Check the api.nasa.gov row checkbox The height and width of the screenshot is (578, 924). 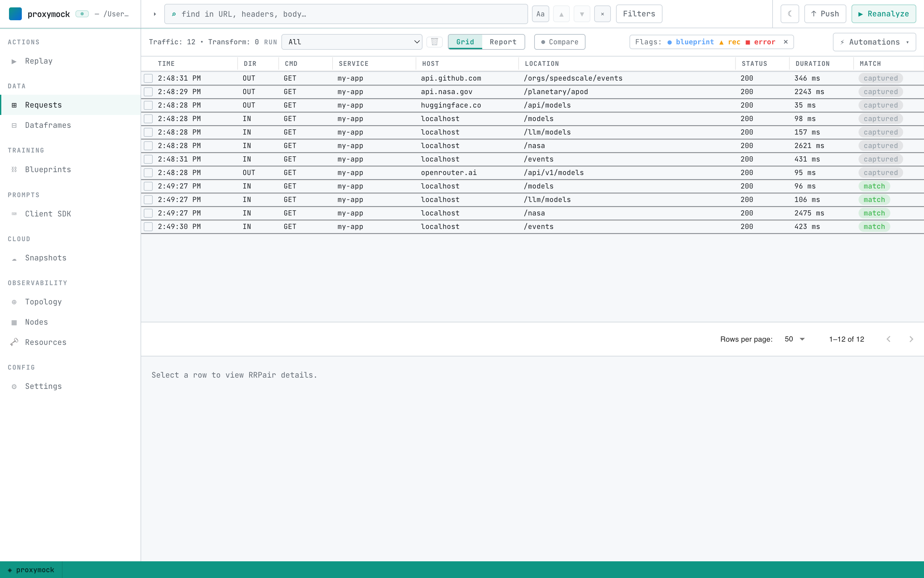(x=149, y=92)
